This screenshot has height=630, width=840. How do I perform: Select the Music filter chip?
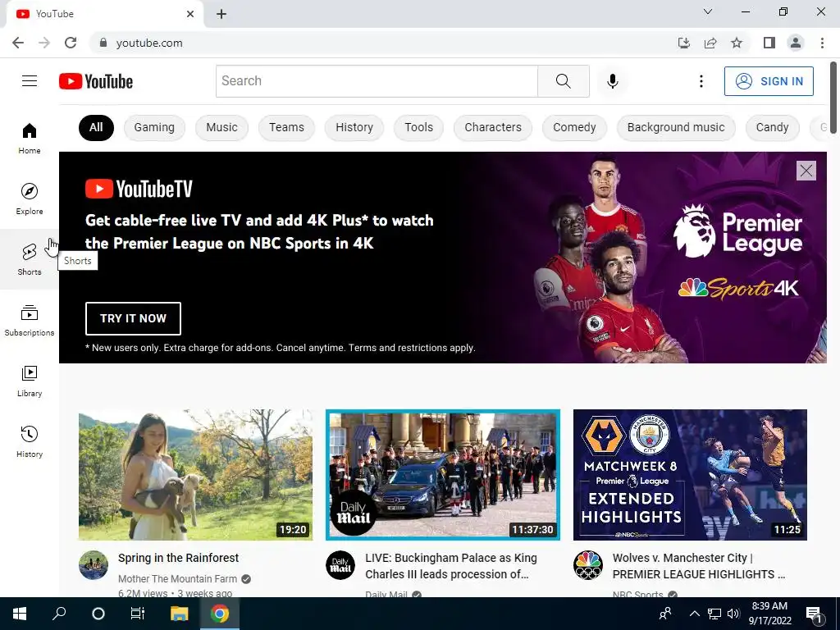point(221,127)
